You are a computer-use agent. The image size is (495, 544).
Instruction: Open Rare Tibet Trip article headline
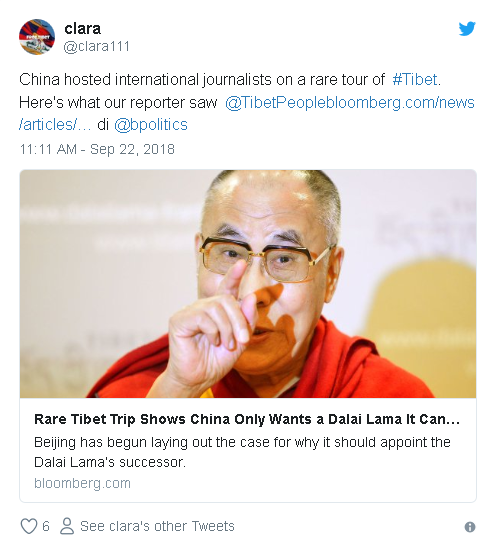click(247, 419)
